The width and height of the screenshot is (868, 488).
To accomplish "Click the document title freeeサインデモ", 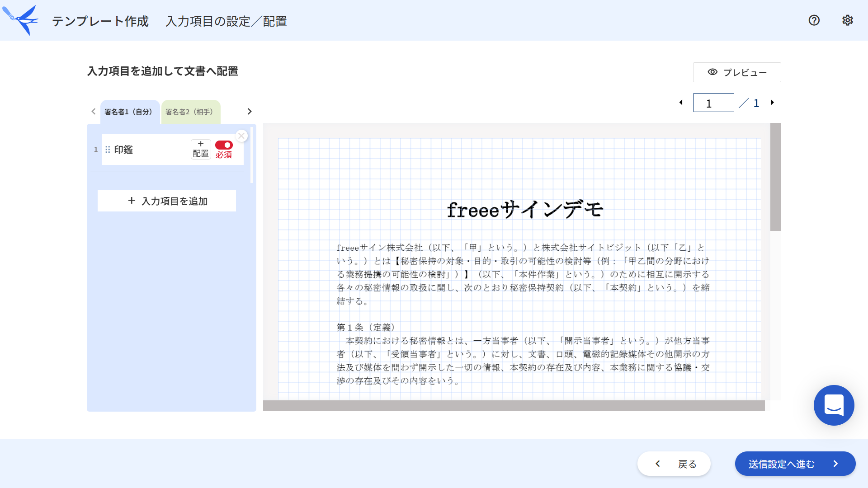I will (x=525, y=210).
